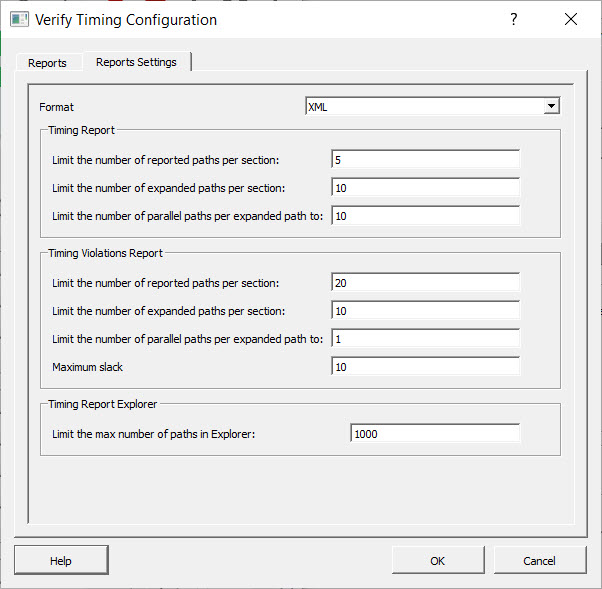Image resolution: width=602 pixels, height=589 pixels.
Task: Click Timing Violations parallel paths field
Action: [x=425, y=339]
